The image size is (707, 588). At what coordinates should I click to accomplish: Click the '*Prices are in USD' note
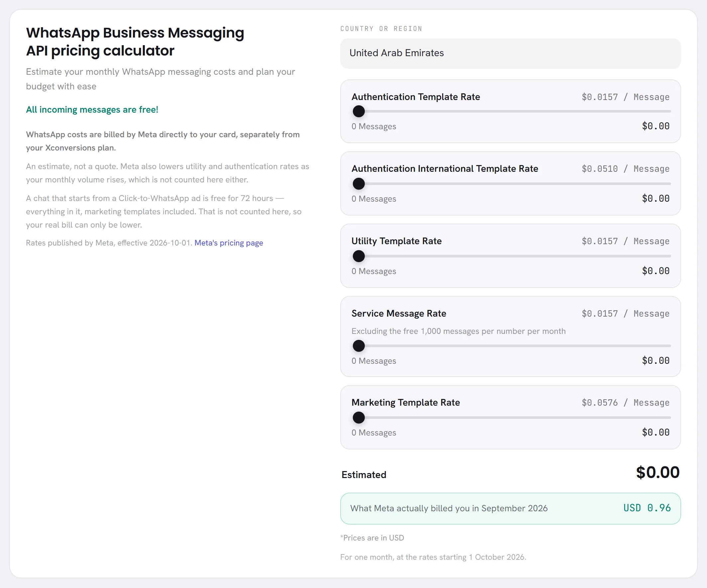(372, 538)
